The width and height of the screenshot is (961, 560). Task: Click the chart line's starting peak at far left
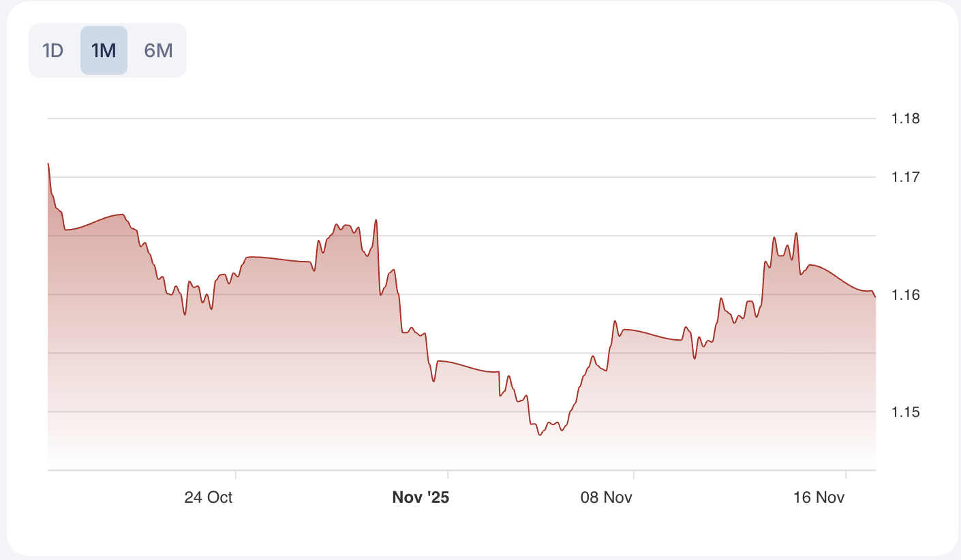48,164
